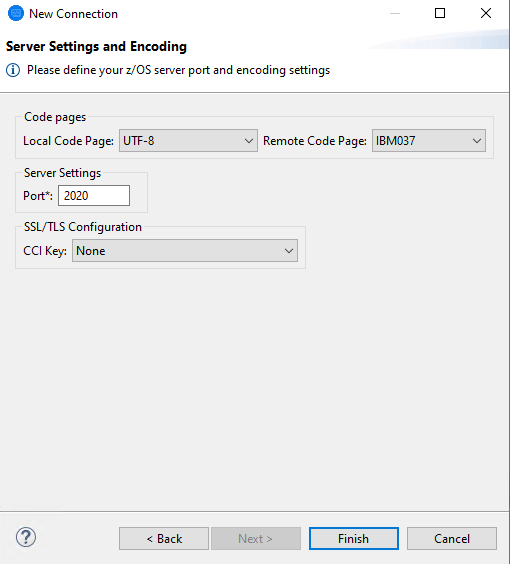Click the Server Settings and Encoding heading
The height and width of the screenshot is (564, 510).
(x=96, y=47)
